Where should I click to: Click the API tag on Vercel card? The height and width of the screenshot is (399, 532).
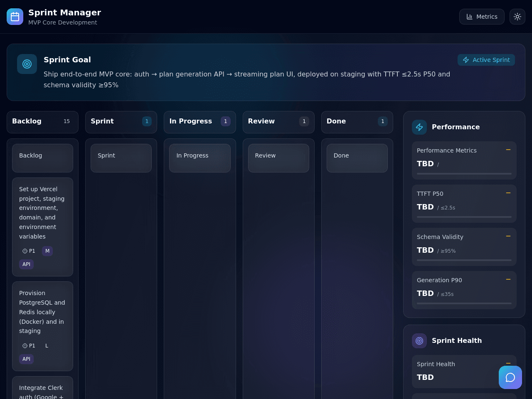[x=26, y=264]
